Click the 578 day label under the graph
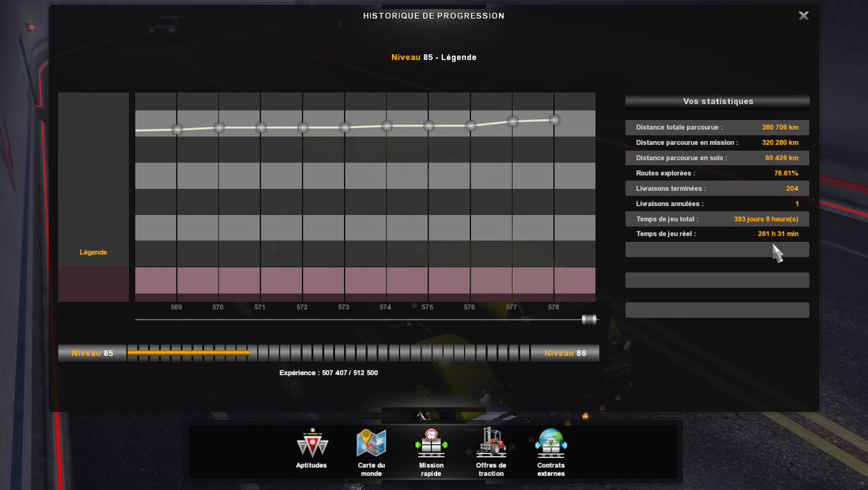This screenshot has width=868, height=490. pos(553,307)
